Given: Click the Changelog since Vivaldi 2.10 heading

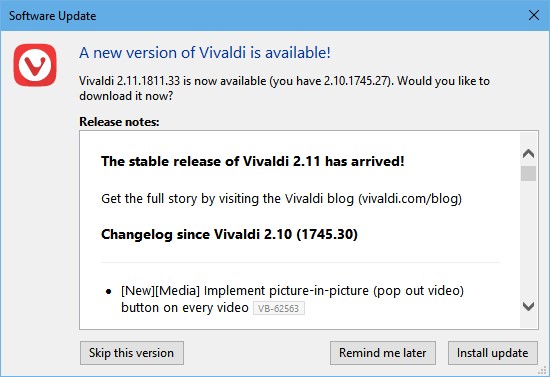Looking at the screenshot, I should tap(229, 234).
